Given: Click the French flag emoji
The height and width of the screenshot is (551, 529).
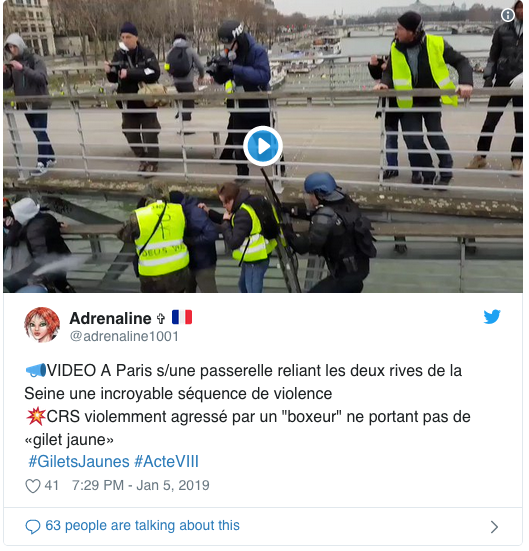Looking at the screenshot, I should (x=182, y=317).
